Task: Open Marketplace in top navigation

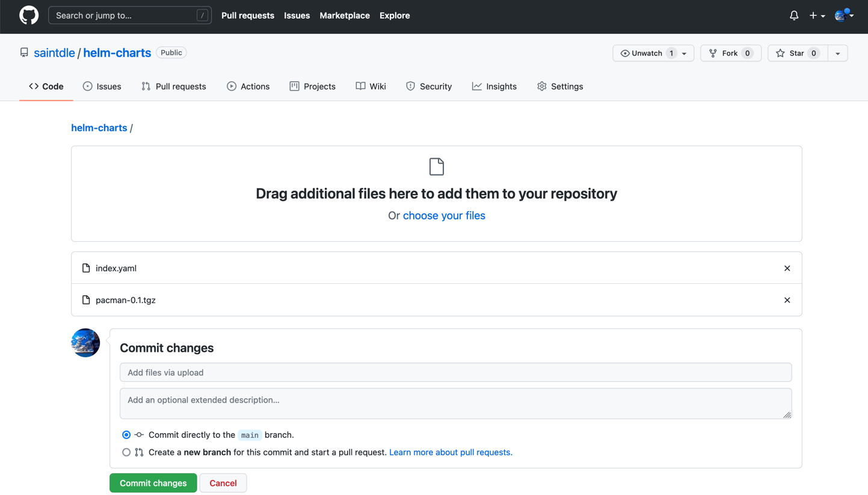Action: [345, 16]
